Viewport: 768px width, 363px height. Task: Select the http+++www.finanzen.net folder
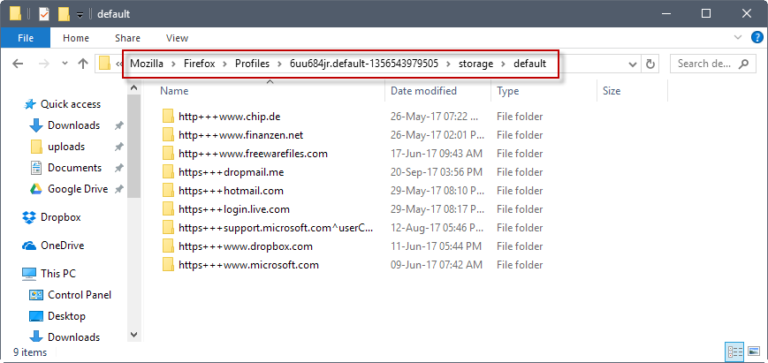coord(241,135)
